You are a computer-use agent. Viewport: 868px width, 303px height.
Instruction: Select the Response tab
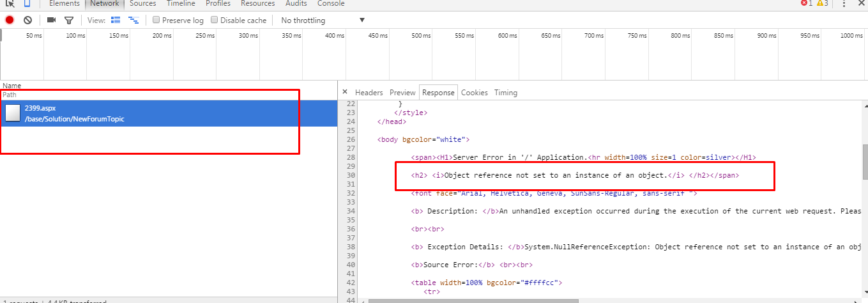[438, 93]
